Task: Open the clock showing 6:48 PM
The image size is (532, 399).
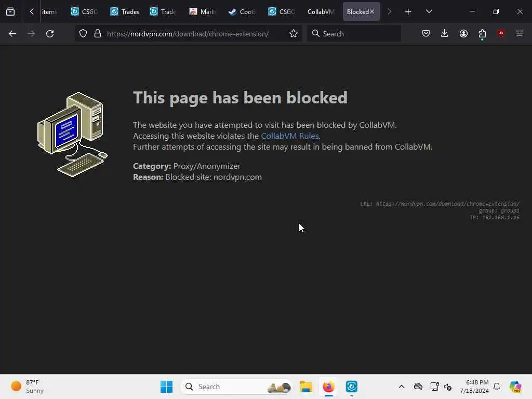Action: coord(474,387)
